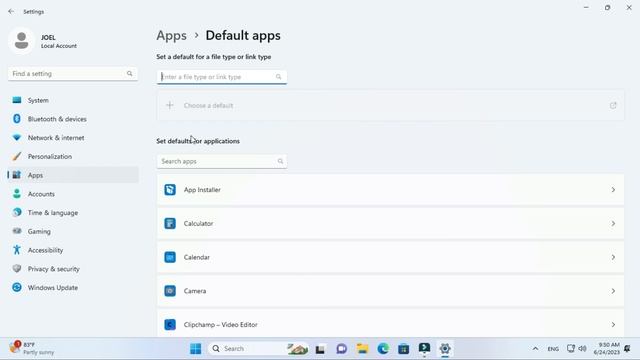Select the Windows Update label
Screen dimensions: 640x360
click(53, 288)
